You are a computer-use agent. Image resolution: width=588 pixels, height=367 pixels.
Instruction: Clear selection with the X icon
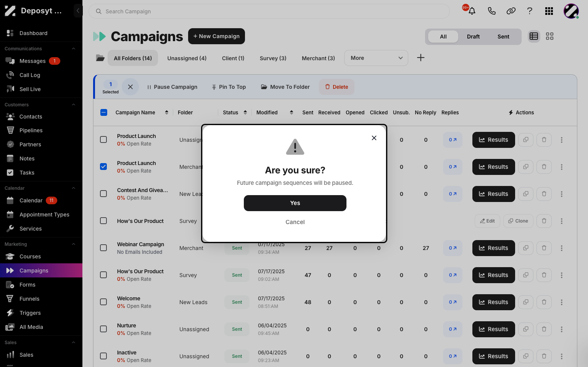click(x=130, y=87)
